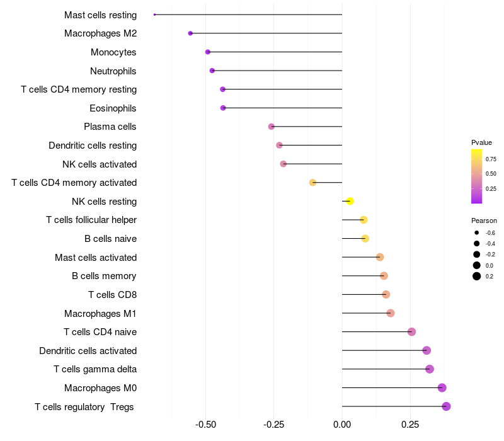Click the Pvalue legend title
The height and width of the screenshot is (441, 504).
click(x=481, y=142)
